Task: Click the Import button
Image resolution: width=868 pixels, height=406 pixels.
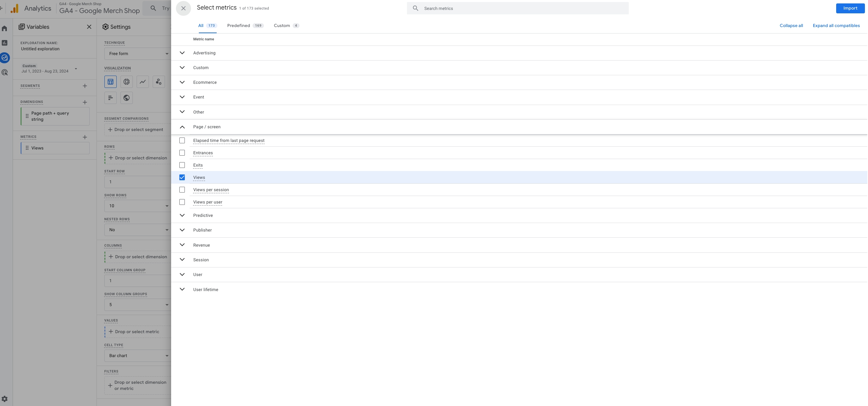Action: point(850,8)
